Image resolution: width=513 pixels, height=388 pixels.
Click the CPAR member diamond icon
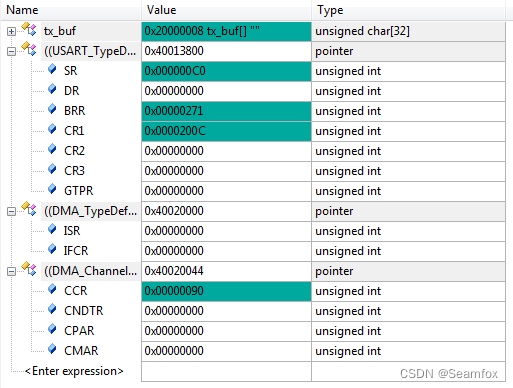(x=52, y=329)
